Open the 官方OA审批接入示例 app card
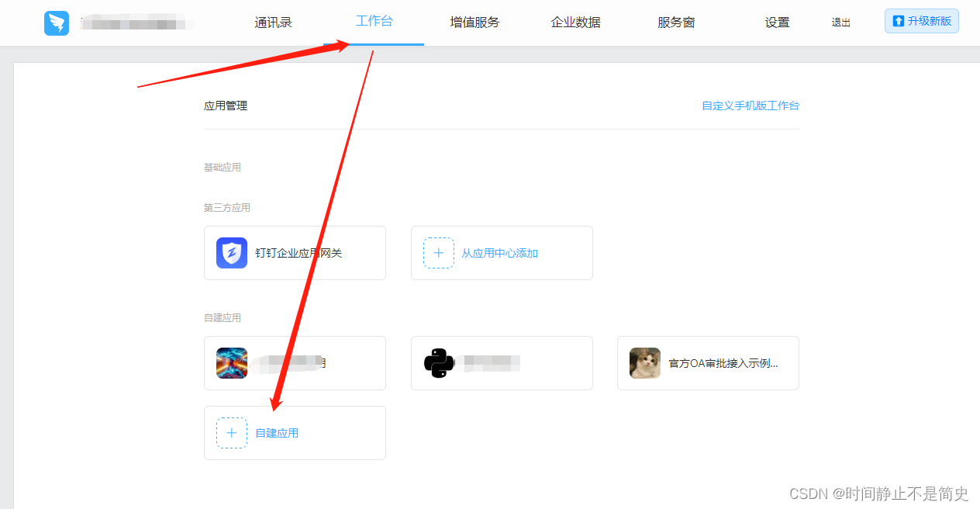Image resolution: width=980 pixels, height=509 pixels. tap(707, 362)
